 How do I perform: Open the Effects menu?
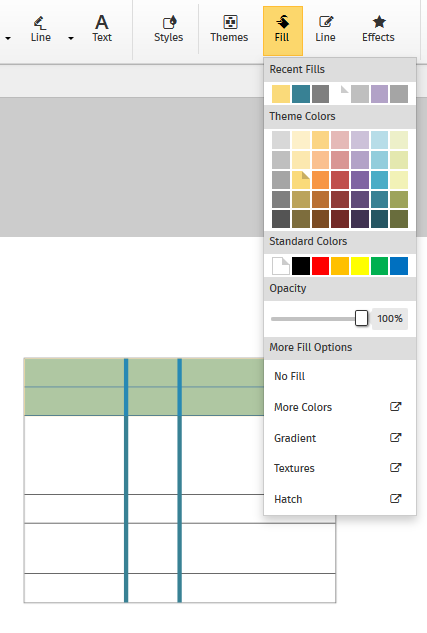pyautogui.click(x=378, y=29)
